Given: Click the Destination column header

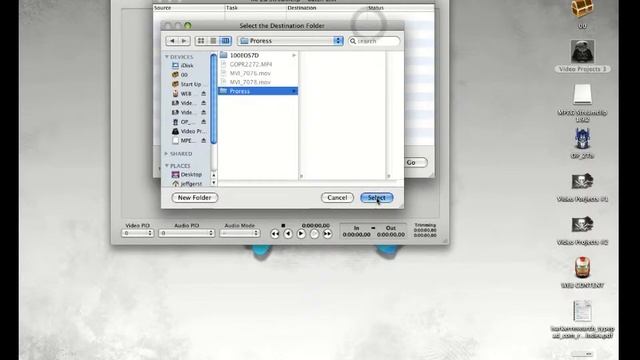Looking at the screenshot, I should pyautogui.click(x=326, y=8).
